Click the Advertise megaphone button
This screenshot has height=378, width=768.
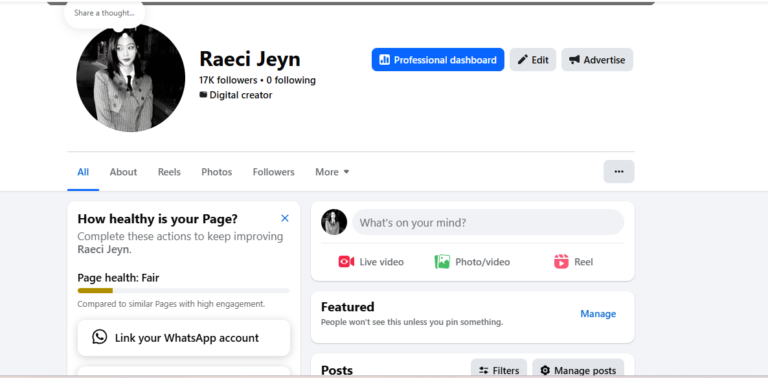[x=597, y=60]
